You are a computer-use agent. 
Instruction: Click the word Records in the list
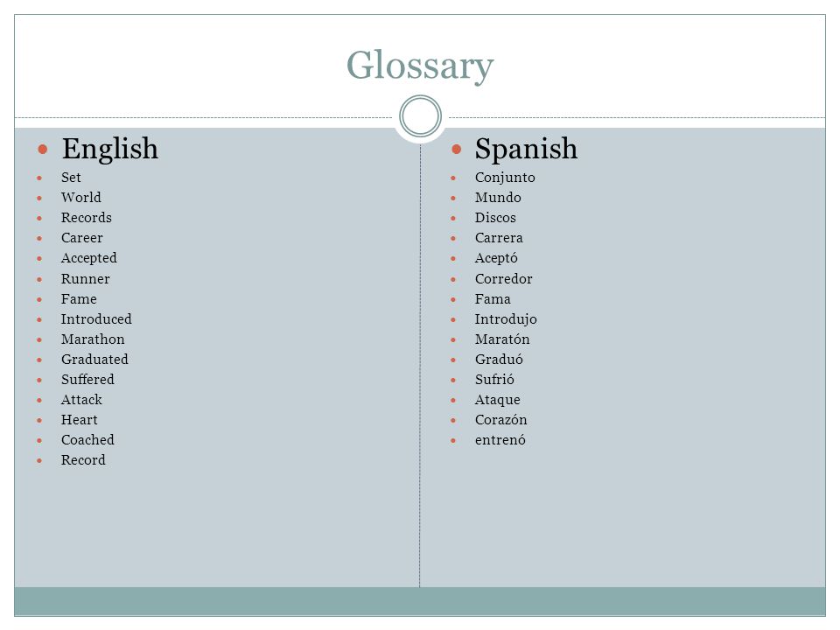[87, 218]
